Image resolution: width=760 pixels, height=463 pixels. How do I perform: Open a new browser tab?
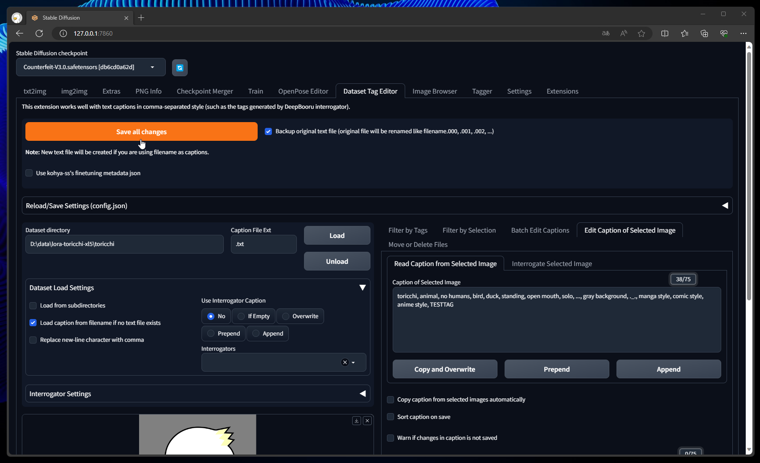(141, 17)
